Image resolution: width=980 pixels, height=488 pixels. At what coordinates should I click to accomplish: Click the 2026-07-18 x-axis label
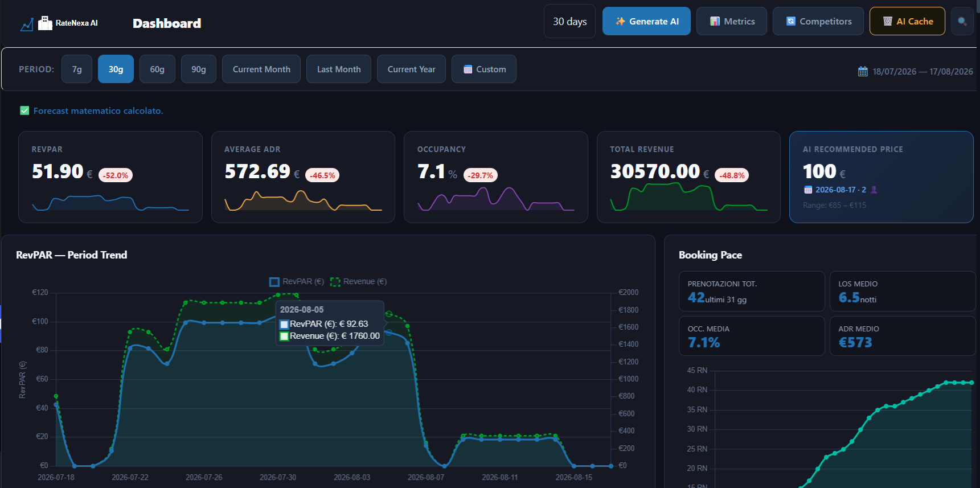56,477
